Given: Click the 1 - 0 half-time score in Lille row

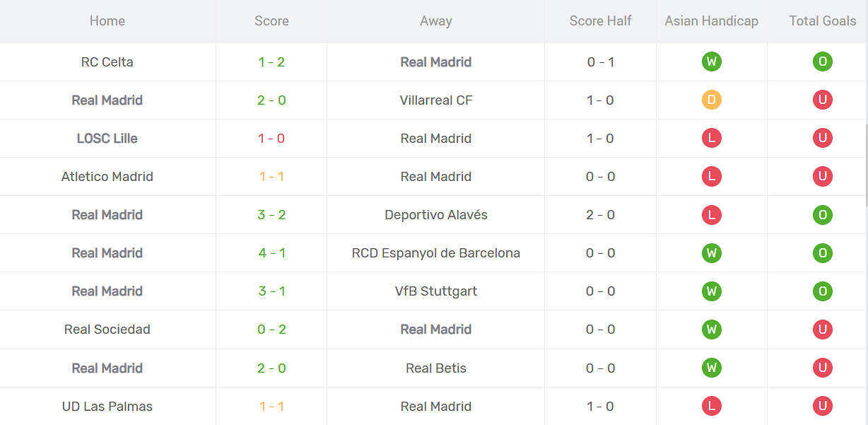Looking at the screenshot, I should (600, 138).
